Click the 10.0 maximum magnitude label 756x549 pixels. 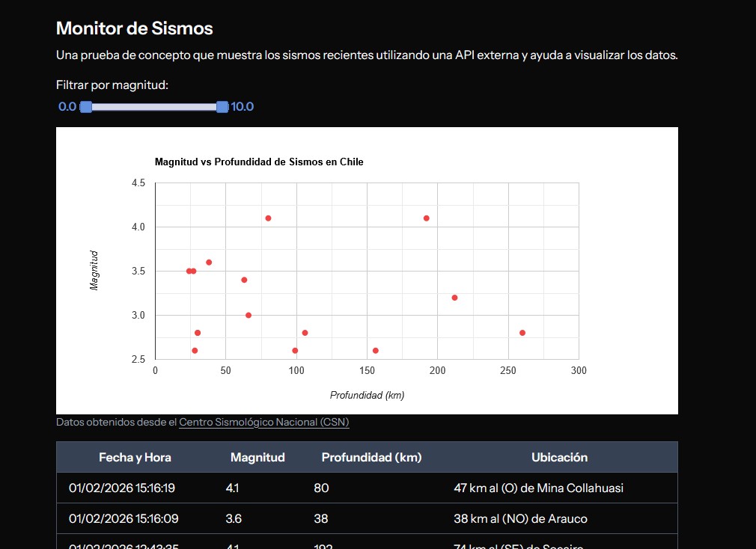[x=242, y=107]
